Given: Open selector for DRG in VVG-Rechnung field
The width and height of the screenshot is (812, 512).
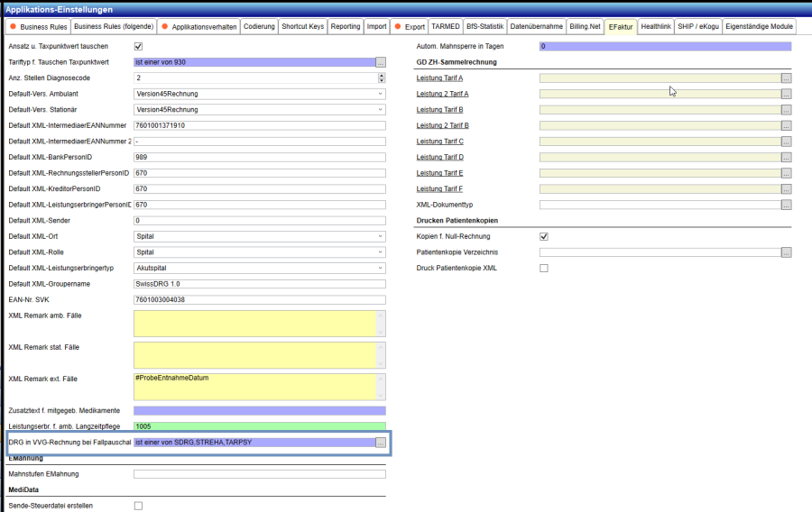Looking at the screenshot, I should click(x=381, y=443).
